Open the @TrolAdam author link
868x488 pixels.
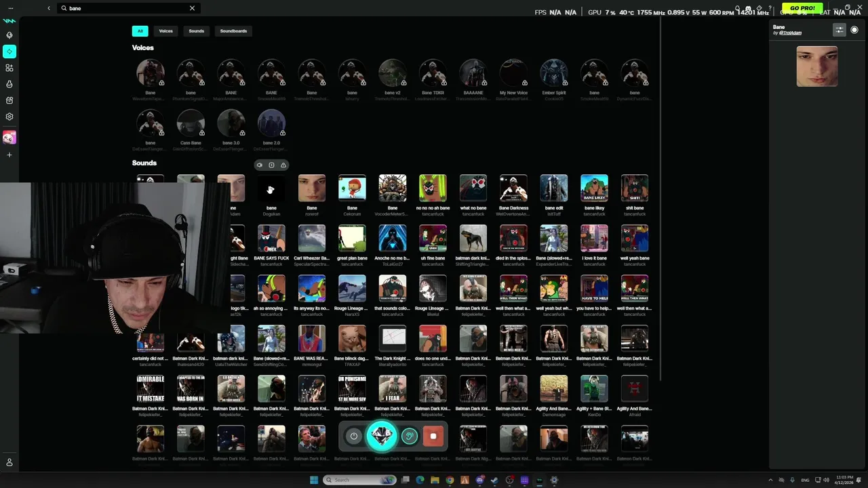pyautogui.click(x=790, y=33)
